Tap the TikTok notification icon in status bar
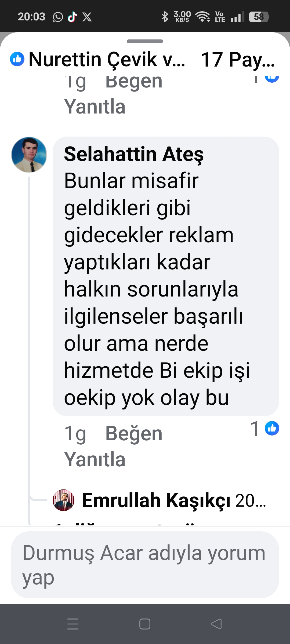This screenshot has height=644, width=290. (x=72, y=17)
